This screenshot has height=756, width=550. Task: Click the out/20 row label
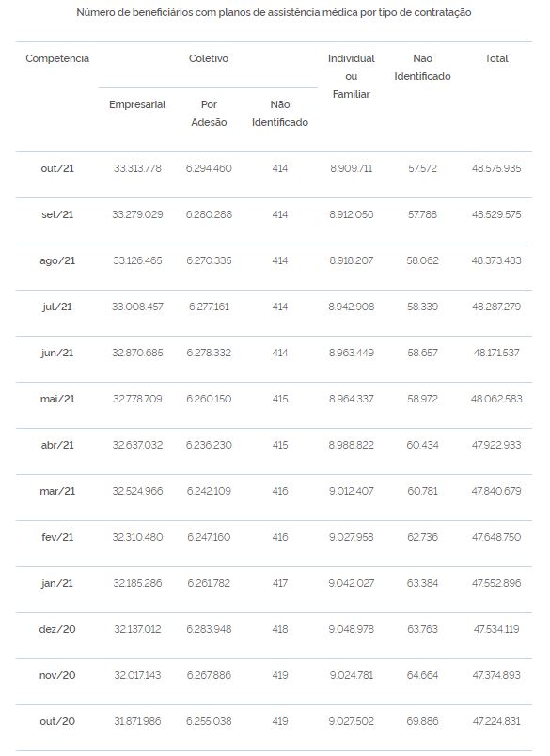coord(57,721)
